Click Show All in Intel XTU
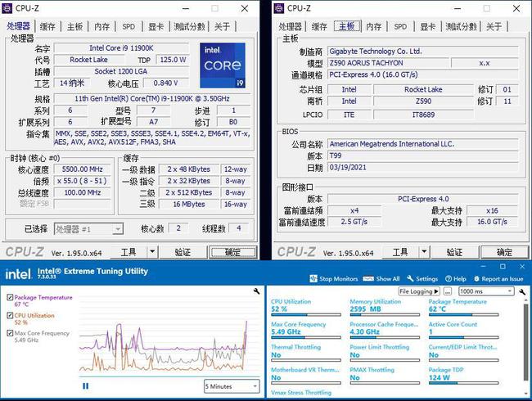Image resolution: width=532 pixels, height=401 pixels. tap(381, 279)
